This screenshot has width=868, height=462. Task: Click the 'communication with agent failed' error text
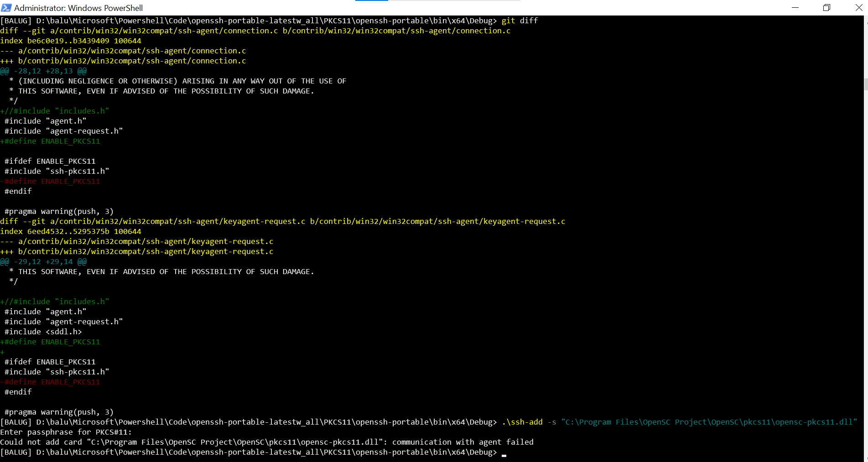pos(463,442)
